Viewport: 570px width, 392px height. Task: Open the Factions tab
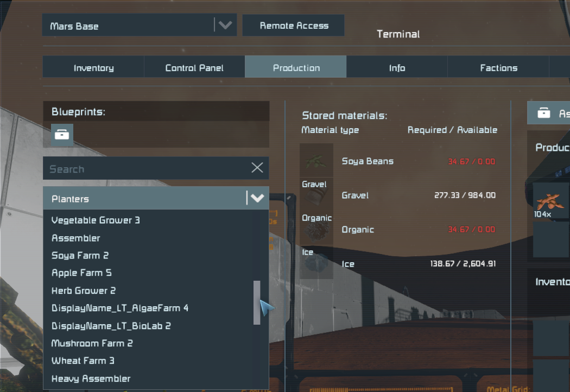pos(498,67)
